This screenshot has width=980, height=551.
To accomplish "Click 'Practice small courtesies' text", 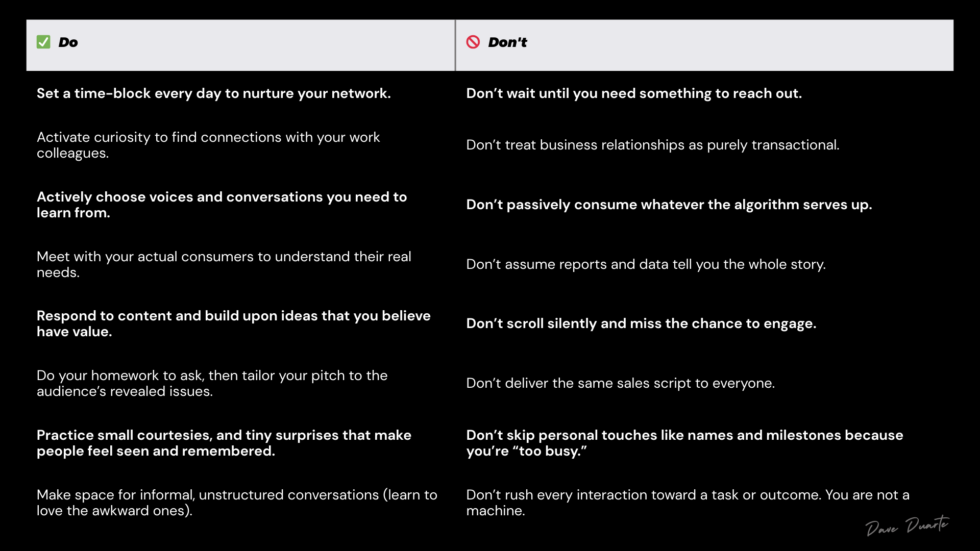I will pos(224,443).
